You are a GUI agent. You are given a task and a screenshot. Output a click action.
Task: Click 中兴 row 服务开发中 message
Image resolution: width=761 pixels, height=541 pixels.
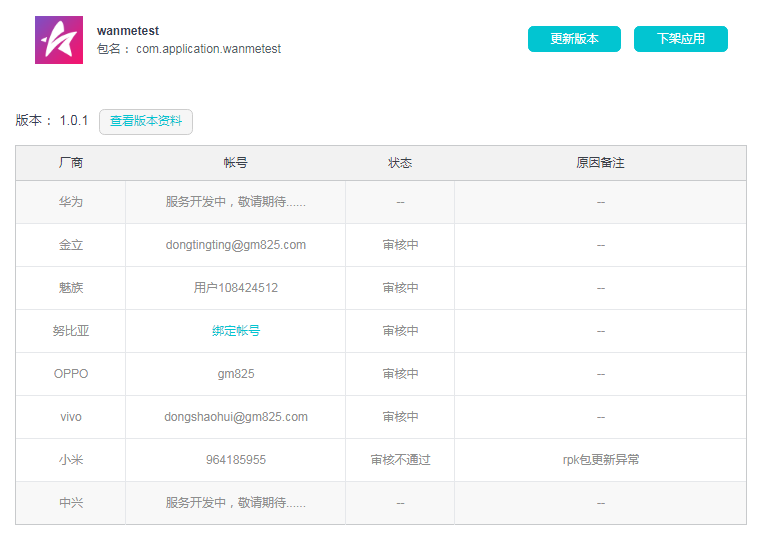(x=236, y=503)
